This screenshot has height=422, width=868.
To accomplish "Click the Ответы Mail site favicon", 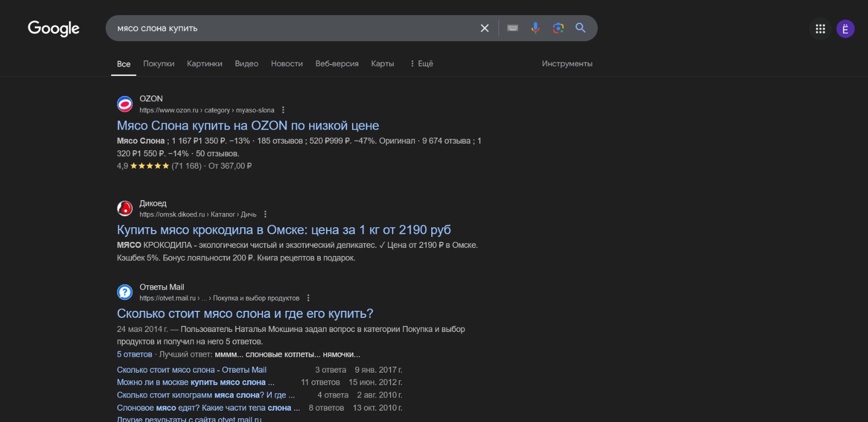I will point(125,292).
